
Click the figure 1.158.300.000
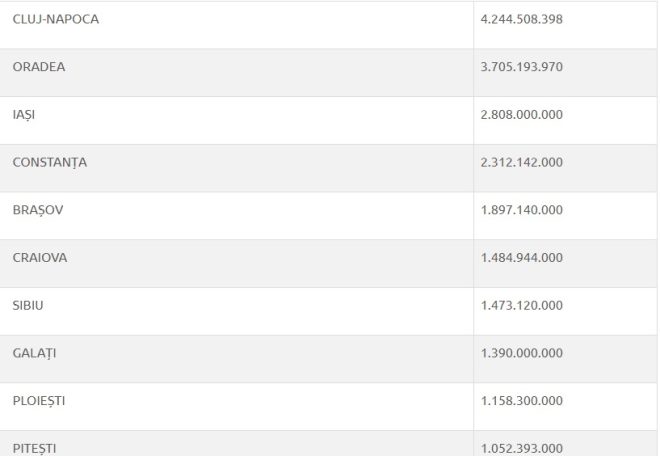[x=522, y=400]
